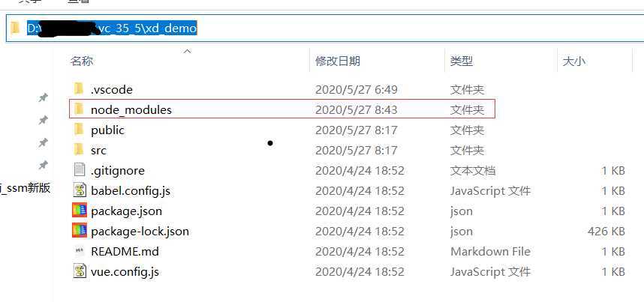Viewport: 644px width, 302px height.
Task: Click the address bar path ending in xd_demo
Action: [x=112, y=28]
